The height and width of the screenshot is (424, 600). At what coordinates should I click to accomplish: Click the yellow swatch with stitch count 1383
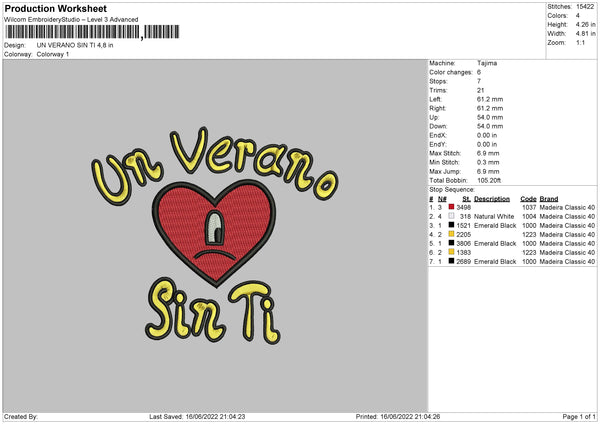coord(452,252)
